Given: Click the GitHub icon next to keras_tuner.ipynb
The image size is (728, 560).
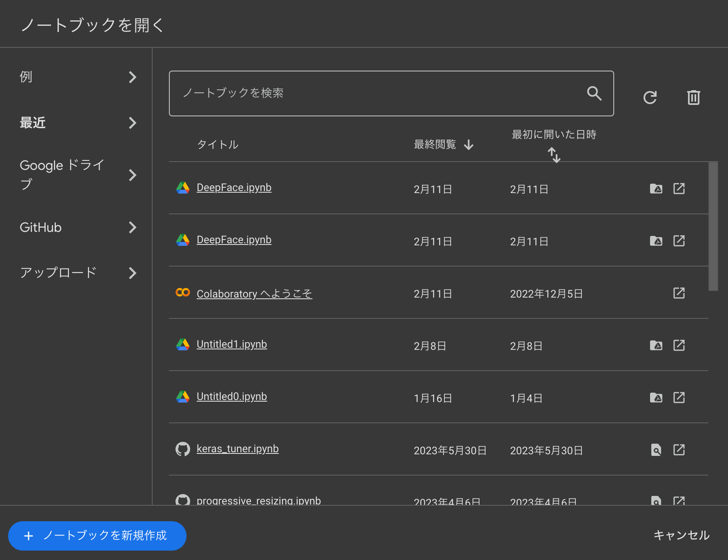Looking at the screenshot, I should 183,449.
